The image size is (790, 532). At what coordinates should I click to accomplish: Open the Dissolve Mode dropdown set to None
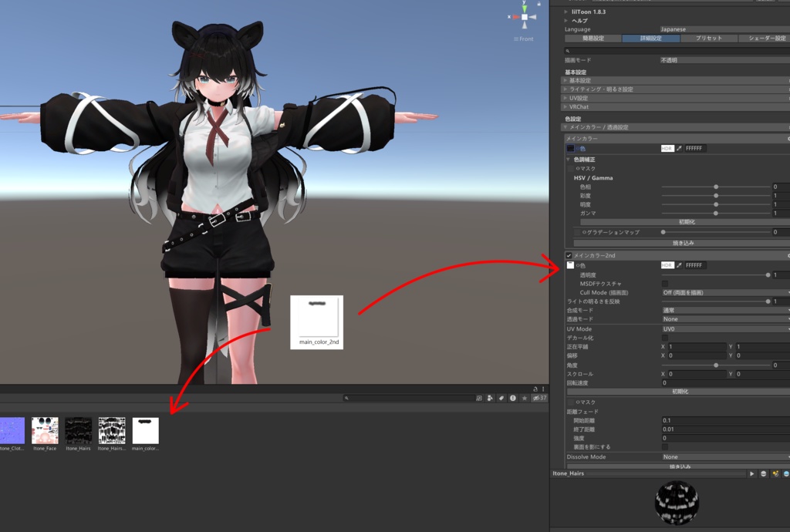pos(725,456)
